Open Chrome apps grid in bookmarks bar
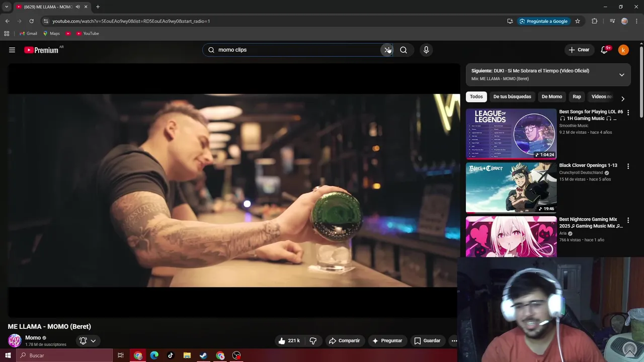Screen dimensions: 644x362 click(7, 33)
